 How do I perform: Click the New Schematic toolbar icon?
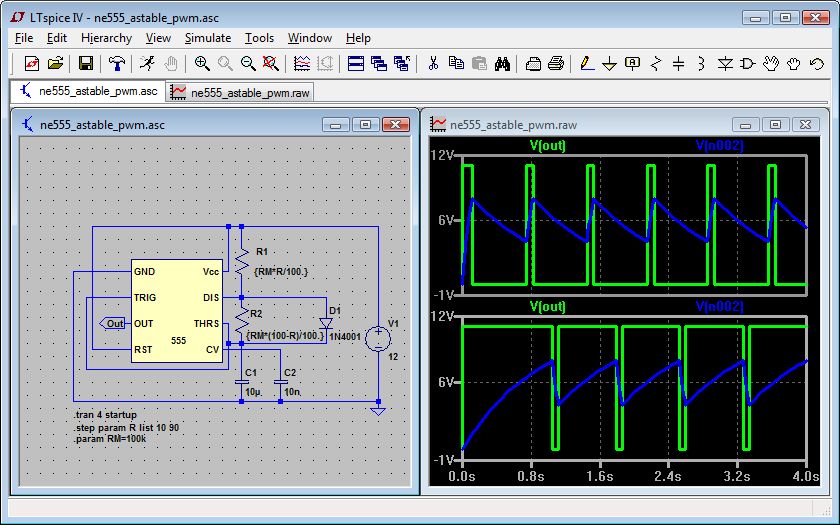32,64
